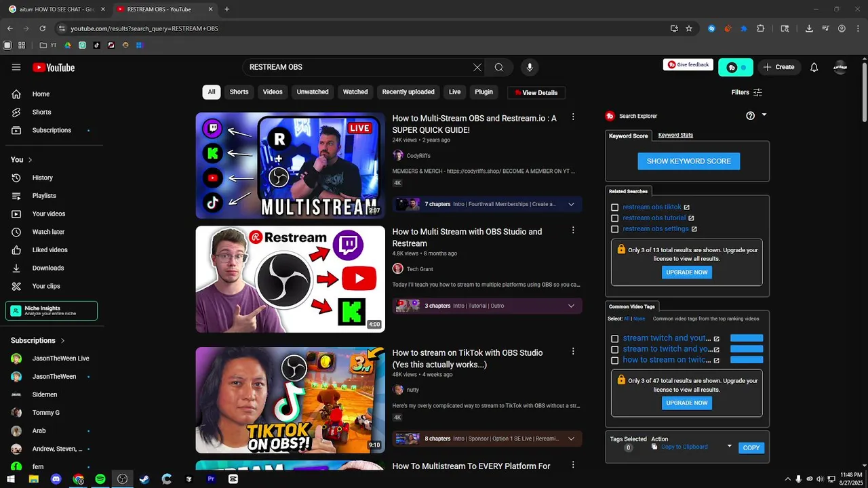Open the TikTok on OBS video thumbnail
The height and width of the screenshot is (488, 868).
pyautogui.click(x=290, y=400)
